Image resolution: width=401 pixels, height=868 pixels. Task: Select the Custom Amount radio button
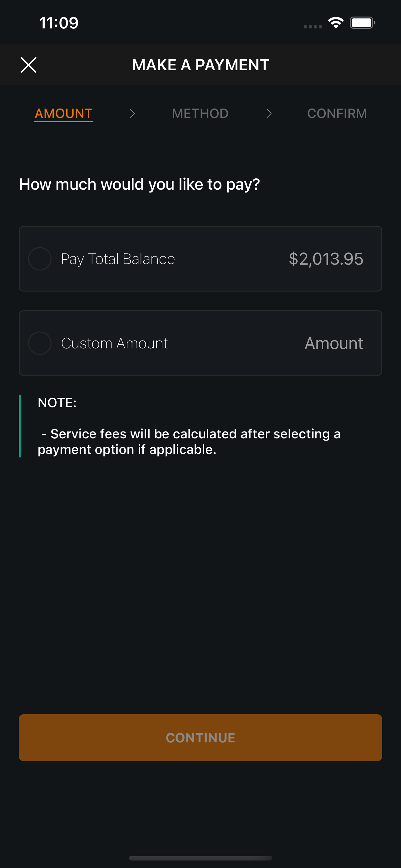coord(40,343)
